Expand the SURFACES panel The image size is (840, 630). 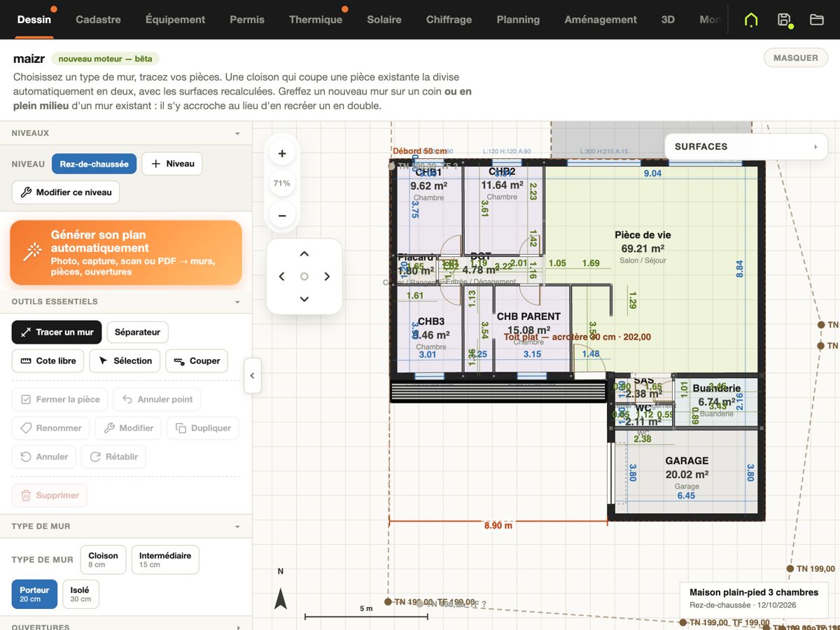746,147
